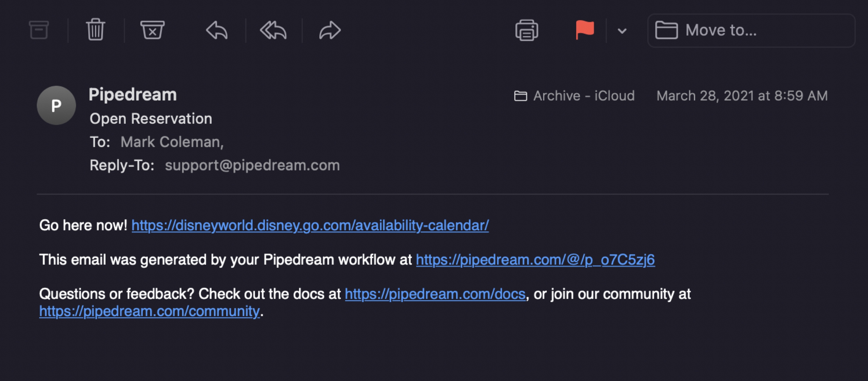This screenshot has height=381, width=868.
Task: Click the Archive - iCloud mailbox label
Action: click(x=575, y=96)
